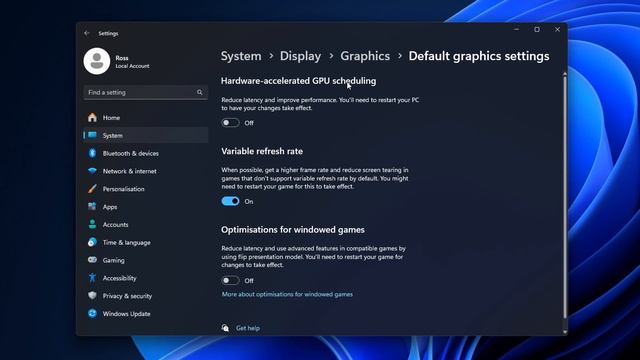The width and height of the screenshot is (640, 360).
Task: Click the Ross Local Account name
Action: click(132, 61)
